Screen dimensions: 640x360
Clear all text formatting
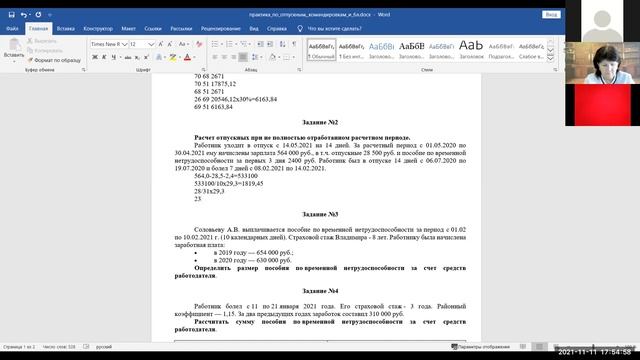click(199, 44)
